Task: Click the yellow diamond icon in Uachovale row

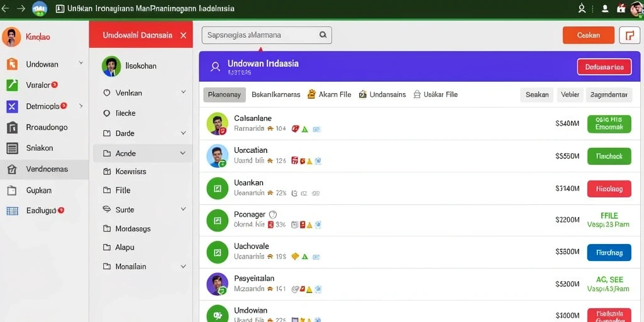Action: click(x=295, y=257)
